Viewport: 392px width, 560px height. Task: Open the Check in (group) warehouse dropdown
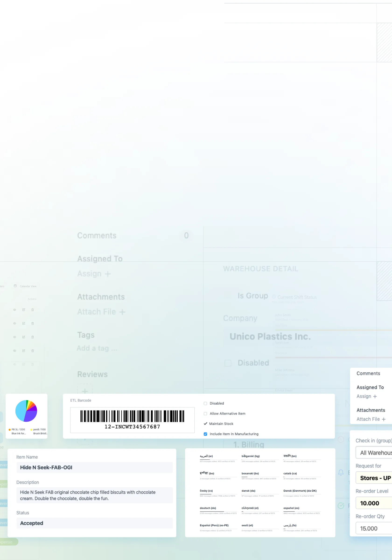pyautogui.click(x=374, y=453)
